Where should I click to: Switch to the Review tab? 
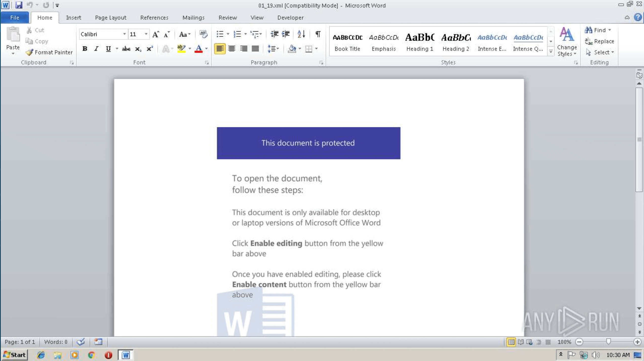pyautogui.click(x=227, y=17)
